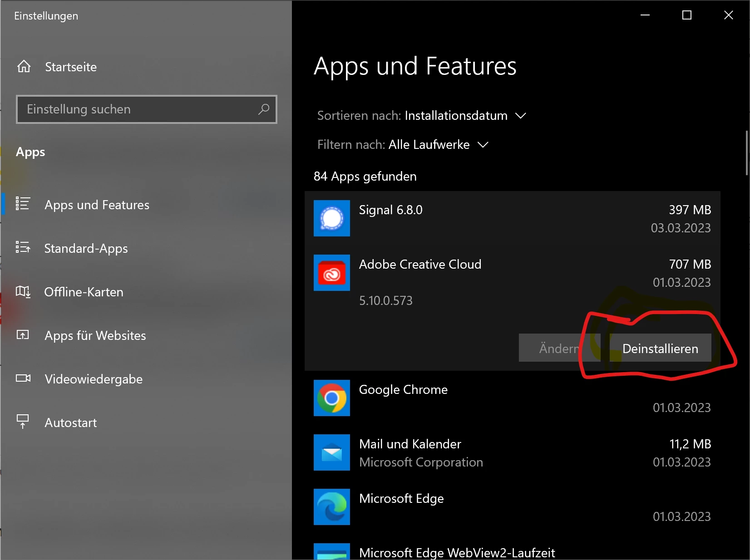Click the Microsoft Edge app icon
Screen dimensions: 750x560
[332, 507]
